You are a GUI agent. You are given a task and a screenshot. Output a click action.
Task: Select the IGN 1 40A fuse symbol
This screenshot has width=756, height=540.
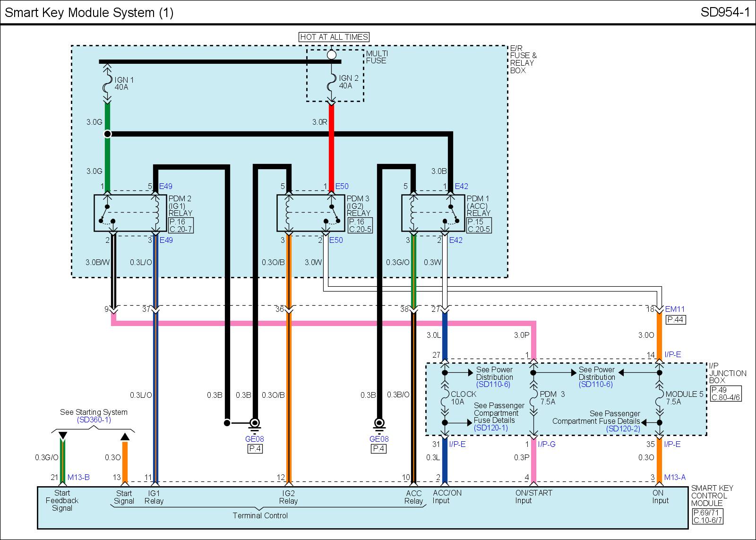click(x=107, y=84)
